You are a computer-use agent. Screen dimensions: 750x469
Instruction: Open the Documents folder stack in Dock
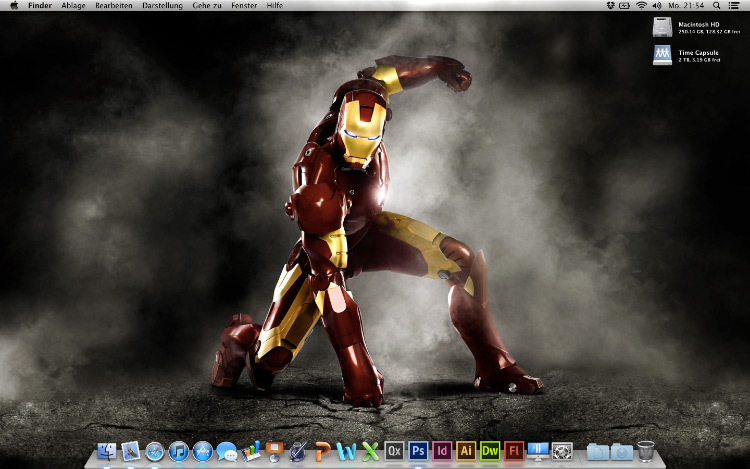[597, 452]
